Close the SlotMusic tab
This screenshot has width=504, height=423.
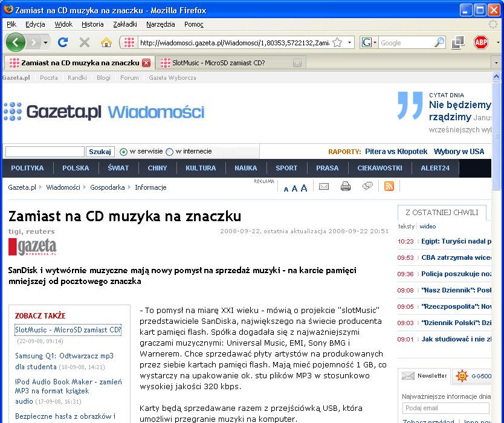point(297,63)
